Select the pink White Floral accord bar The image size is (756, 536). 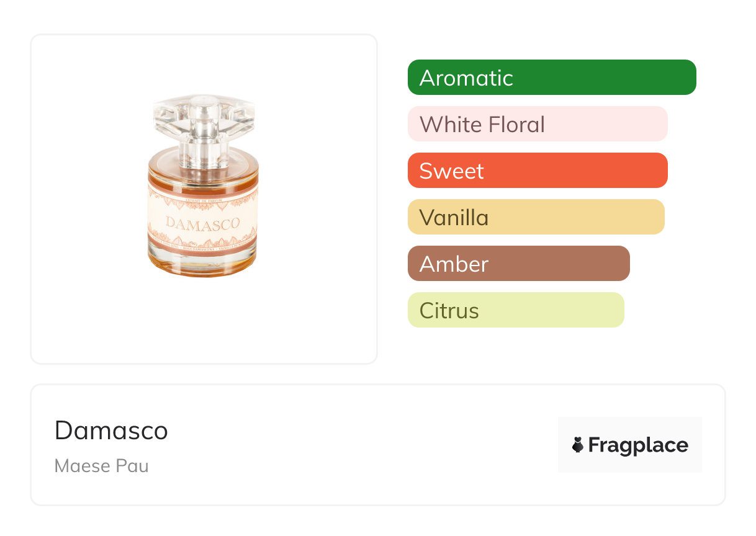pos(537,124)
